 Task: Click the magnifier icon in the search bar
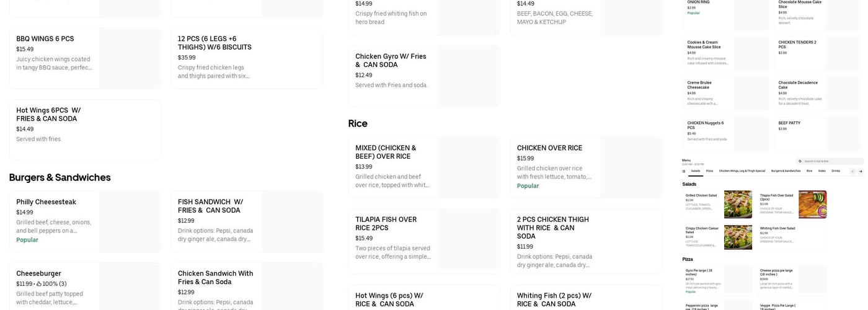coord(801,161)
